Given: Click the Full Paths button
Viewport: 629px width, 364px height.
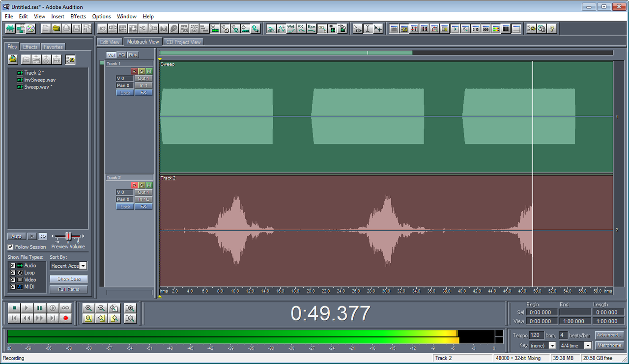Looking at the screenshot, I should (x=69, y=289).
